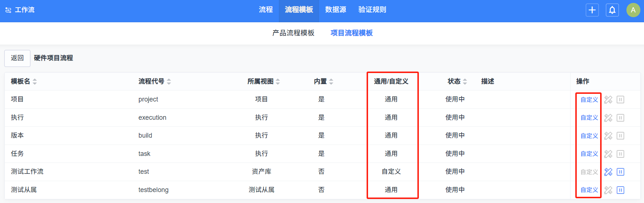Click design icon in 测试从属 row

point(608,190)
